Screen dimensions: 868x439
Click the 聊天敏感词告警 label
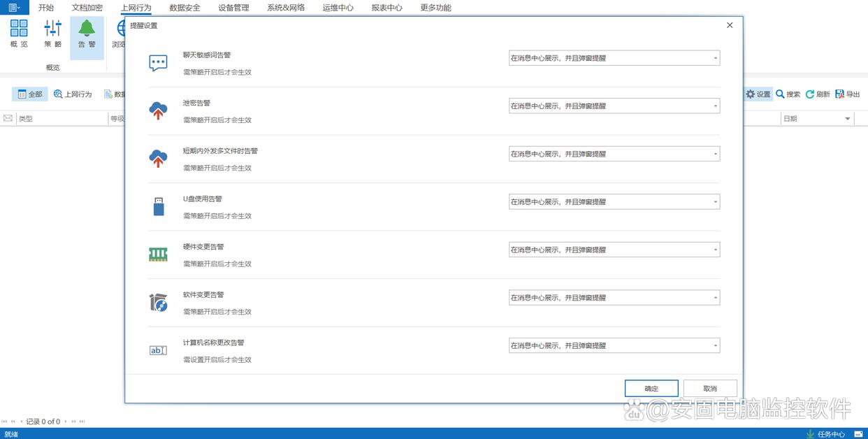pos(207,55)
